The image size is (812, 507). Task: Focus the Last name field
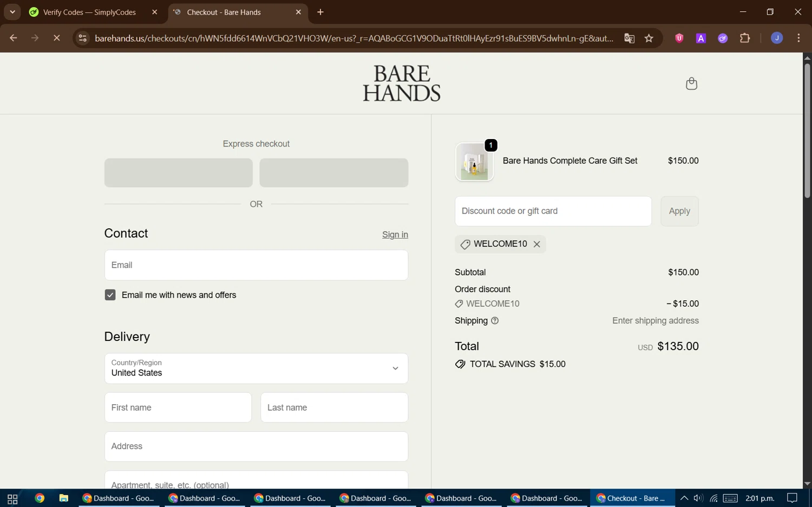[334, 407]
